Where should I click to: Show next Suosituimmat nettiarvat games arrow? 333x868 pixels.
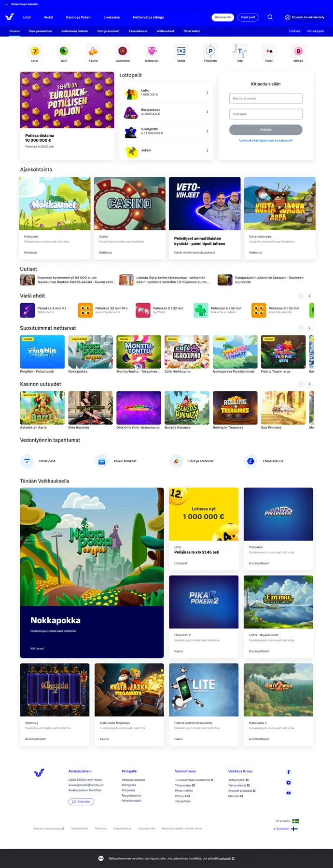[309, 328]
